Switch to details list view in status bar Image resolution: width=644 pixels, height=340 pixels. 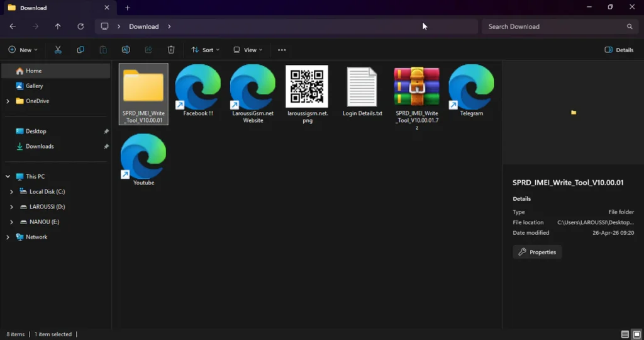625,334
